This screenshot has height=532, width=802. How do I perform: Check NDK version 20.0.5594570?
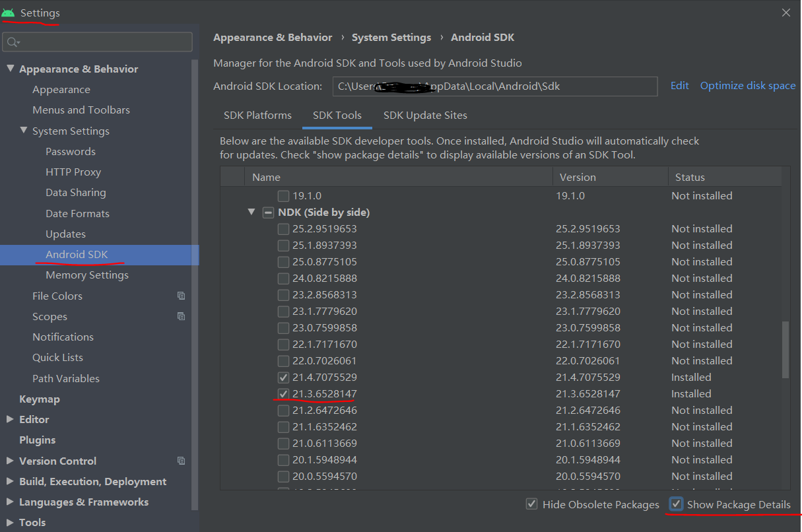click(283, 477)
